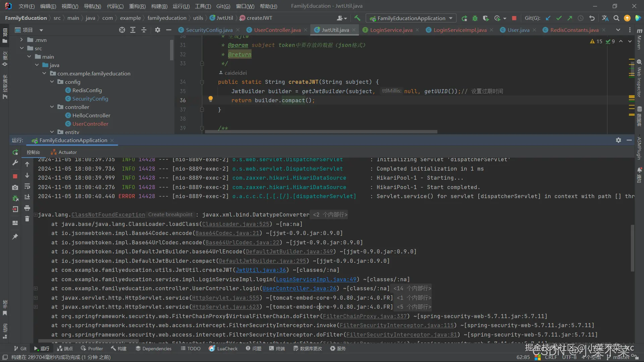Rerun FamilyEducationApplication with the green rerun icon
644x362 pixels.
pos(464,18)
